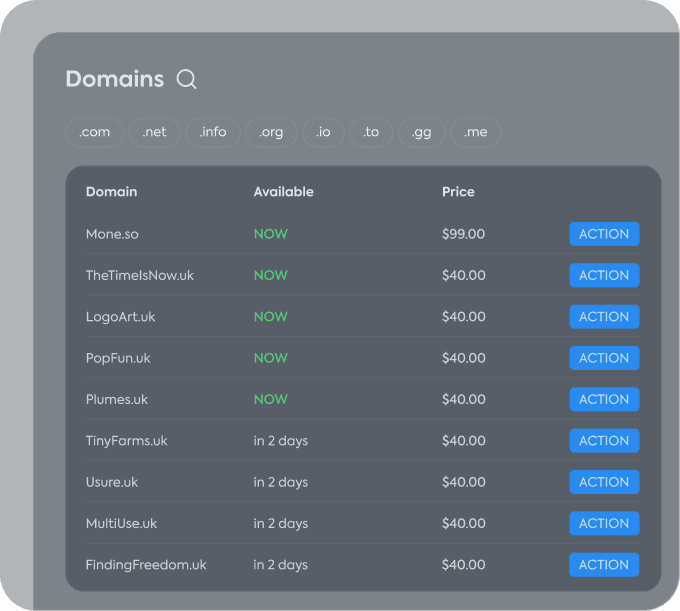
Task: Filter domains by .org extension
Action: (x=271, y=132)
